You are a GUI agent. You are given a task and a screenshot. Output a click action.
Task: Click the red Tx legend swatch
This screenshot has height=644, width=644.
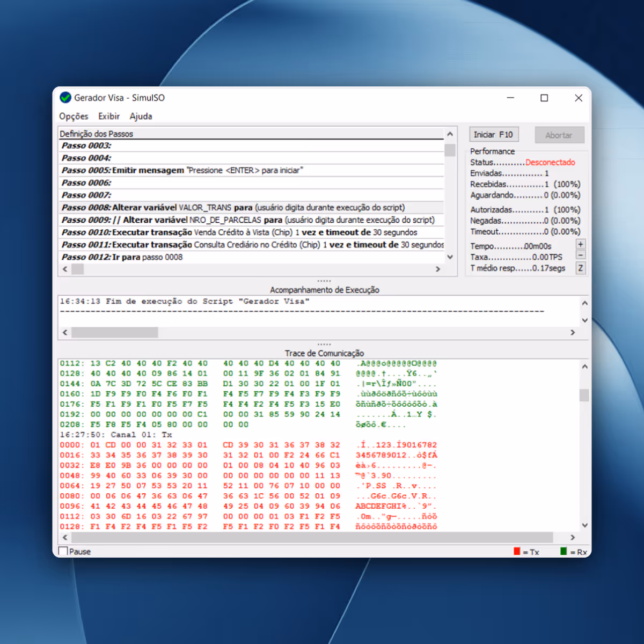(517, 551)
